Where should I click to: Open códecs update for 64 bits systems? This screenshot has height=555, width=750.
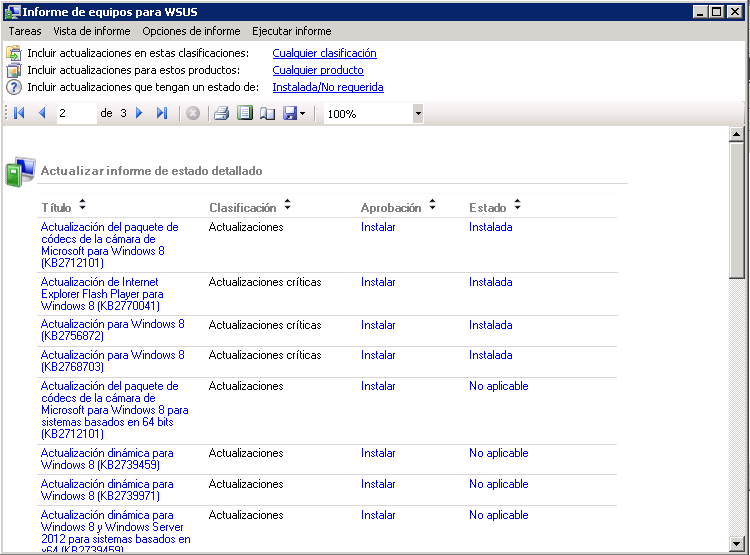(114, 410)
